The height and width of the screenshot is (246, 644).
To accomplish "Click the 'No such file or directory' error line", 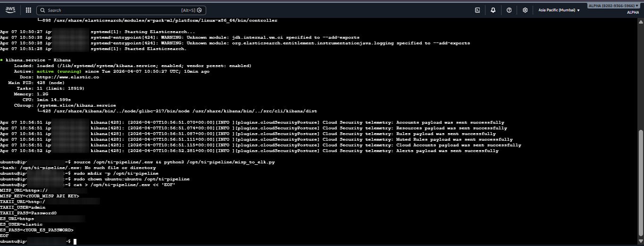I will click(78, 168).
